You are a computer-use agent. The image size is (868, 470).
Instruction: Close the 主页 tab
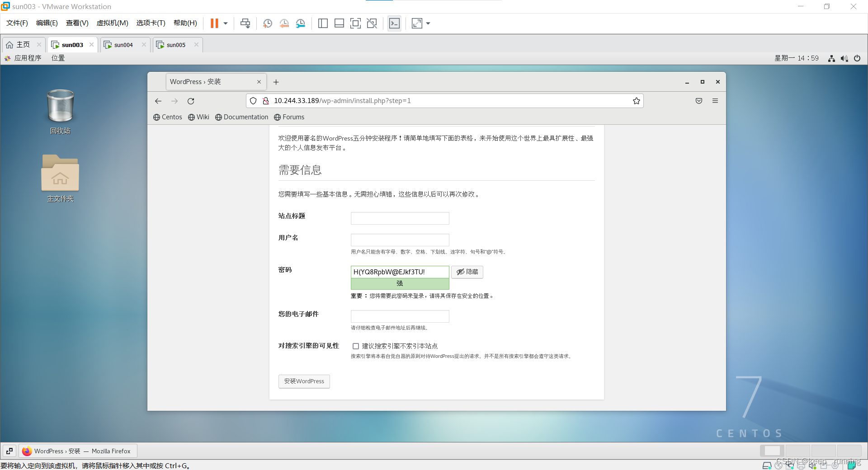[x=39, y=45]
